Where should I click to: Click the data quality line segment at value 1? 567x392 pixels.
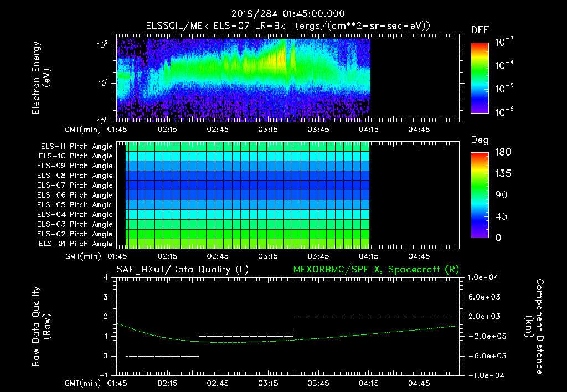click(x=246, y=336)
